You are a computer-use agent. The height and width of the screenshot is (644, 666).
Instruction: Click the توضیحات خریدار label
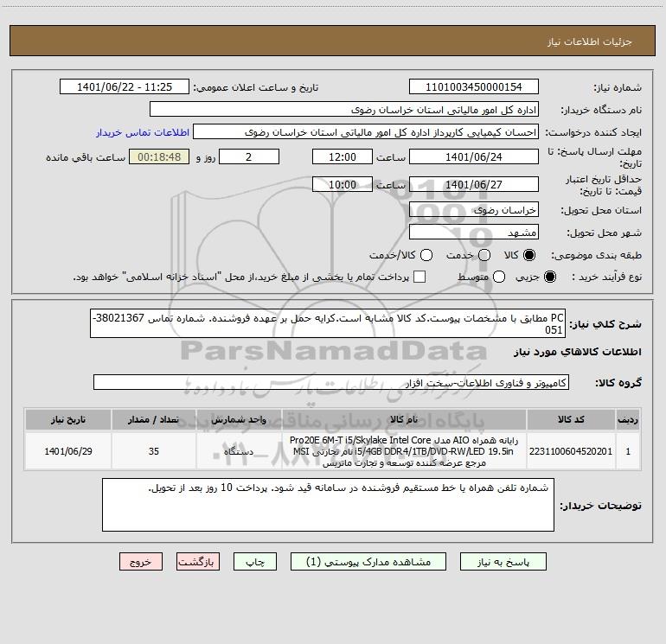[x=600, y=505]
